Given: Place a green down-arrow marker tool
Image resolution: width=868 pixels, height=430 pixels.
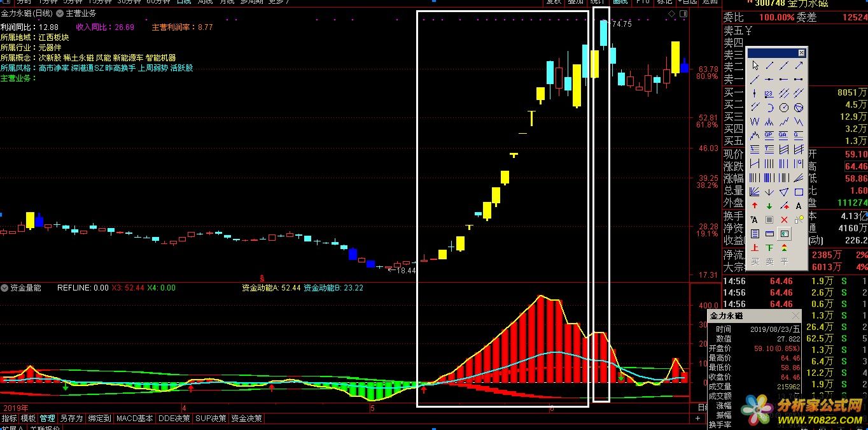Looking at the screenshot, I should point(769,205).
